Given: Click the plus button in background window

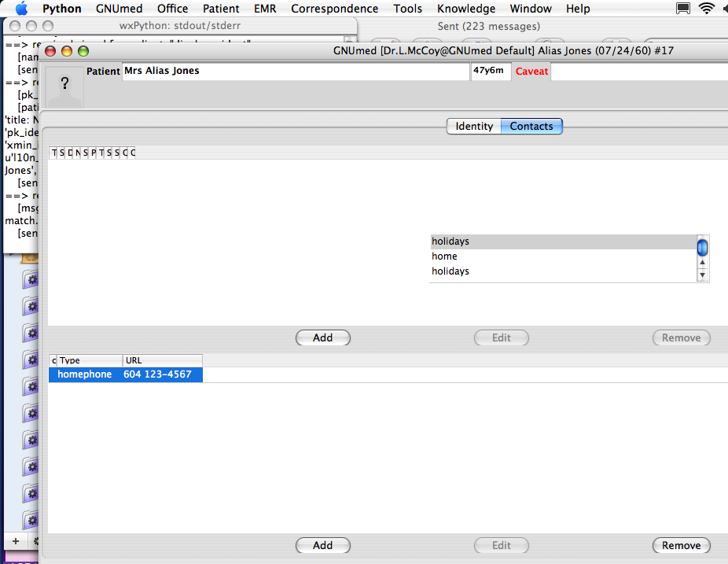Looking at the screenshot, I should point(16,541).
